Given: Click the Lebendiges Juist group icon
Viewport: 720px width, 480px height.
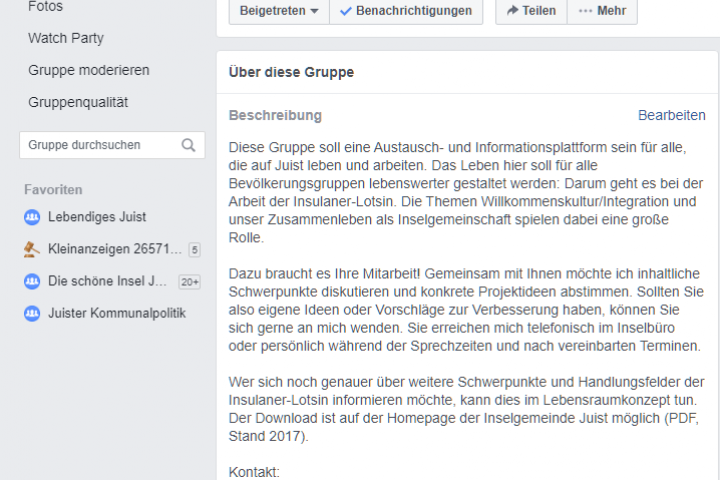Looking at the screenshot, I should pos(31,217).
